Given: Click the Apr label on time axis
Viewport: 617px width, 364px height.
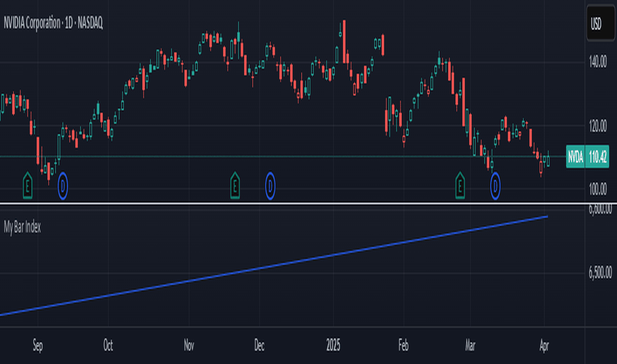Looking at the screenshot, I should 544,345.
